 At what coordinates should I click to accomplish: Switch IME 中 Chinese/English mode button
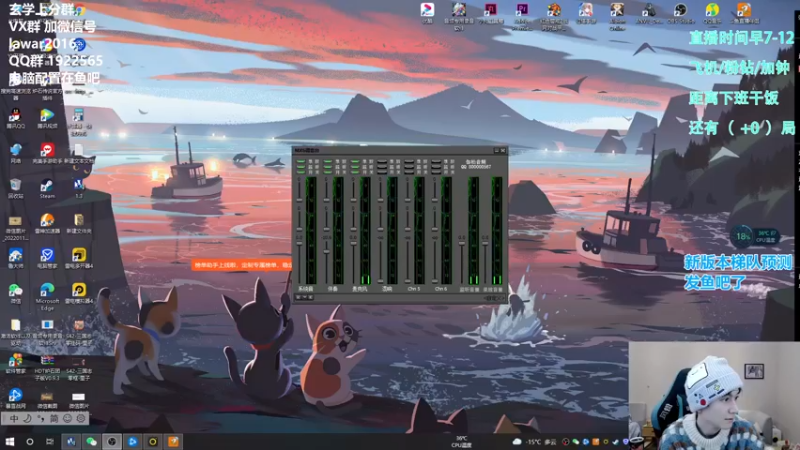14,418
